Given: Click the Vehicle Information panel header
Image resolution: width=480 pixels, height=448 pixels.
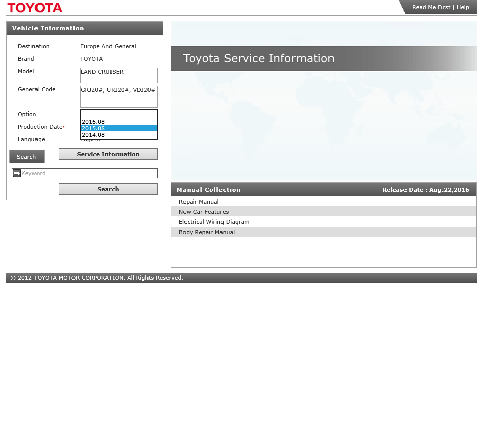Looking at the screenshot, I should tap(84, 28).
